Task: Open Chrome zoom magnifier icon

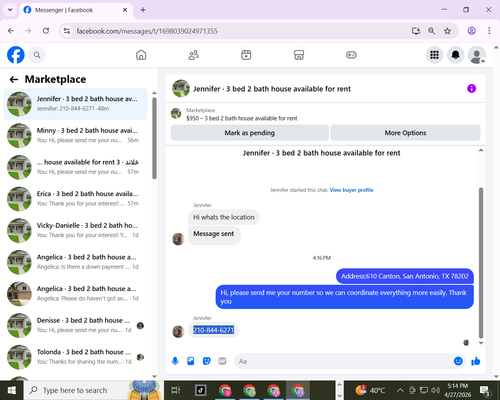Action: tap(431, 31)
